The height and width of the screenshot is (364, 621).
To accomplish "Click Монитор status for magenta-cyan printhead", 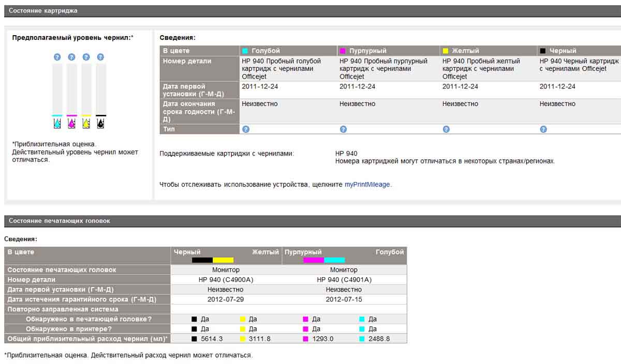I will [x=344, y=270].
